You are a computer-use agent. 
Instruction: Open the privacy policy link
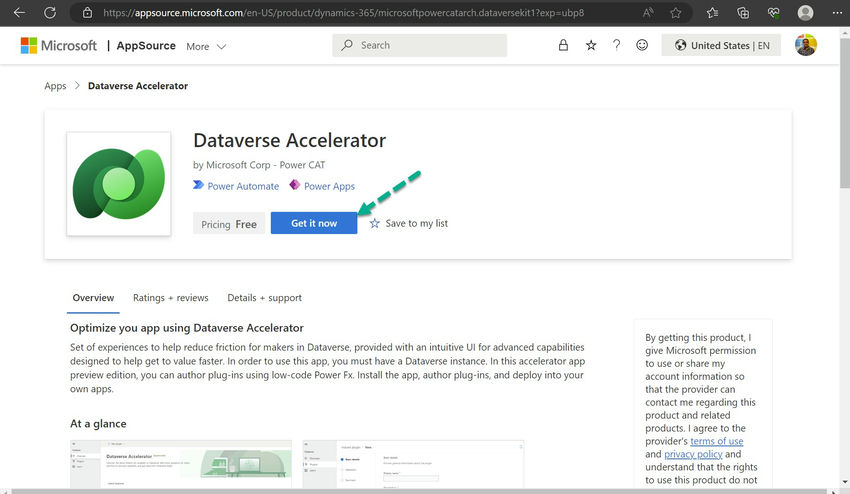(693, 454)
